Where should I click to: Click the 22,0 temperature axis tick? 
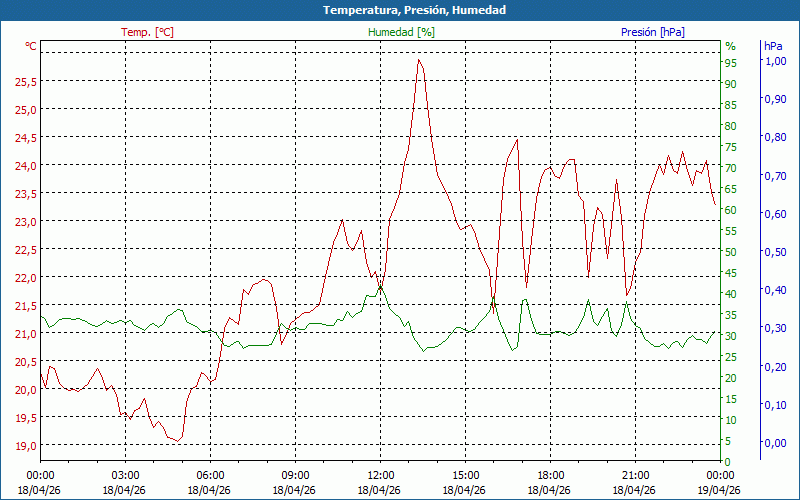click(25, 277)
